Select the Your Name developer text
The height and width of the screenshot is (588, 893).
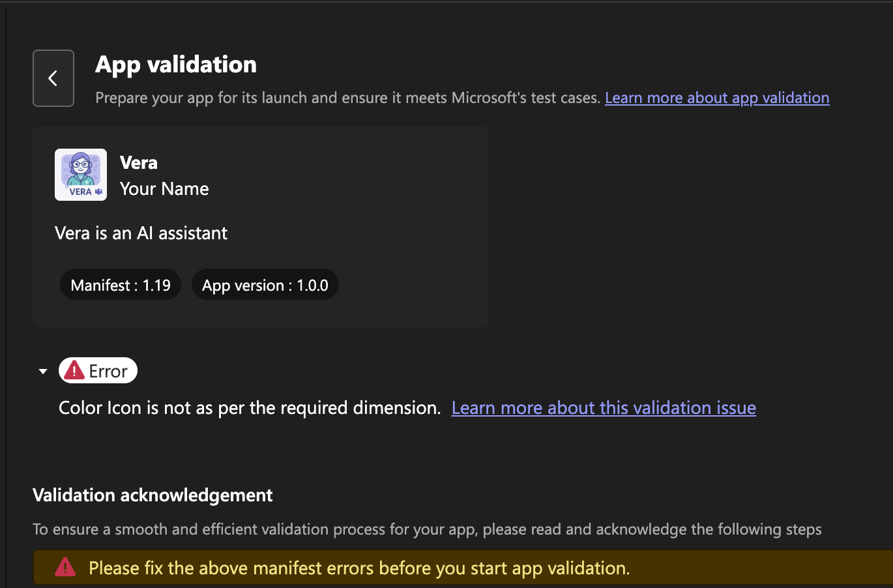(x=164, y=189)
